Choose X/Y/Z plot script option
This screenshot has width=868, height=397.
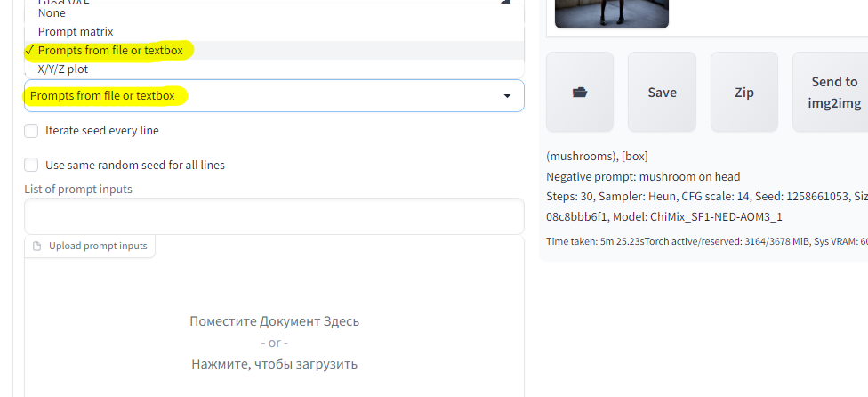[274, 69]
